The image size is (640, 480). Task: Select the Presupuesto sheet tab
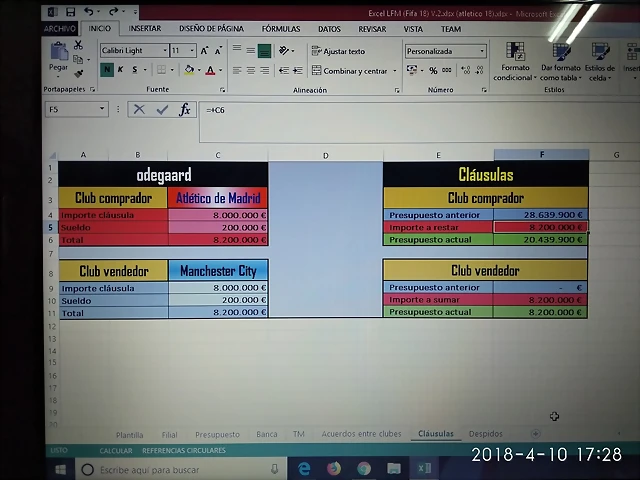pyautogui.click(x=217, y=434)
